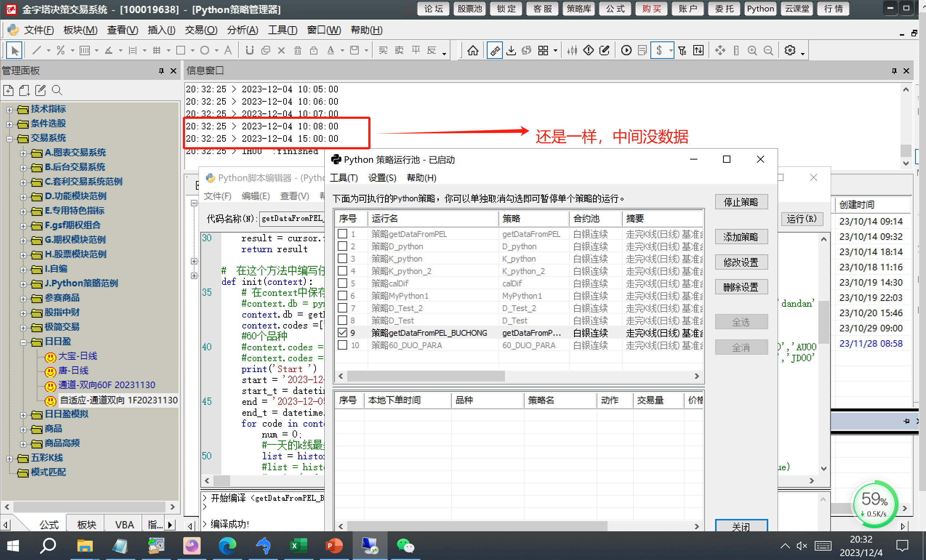Expand the 商品高频 folder
926x560 pixels.
click(23, 444)
